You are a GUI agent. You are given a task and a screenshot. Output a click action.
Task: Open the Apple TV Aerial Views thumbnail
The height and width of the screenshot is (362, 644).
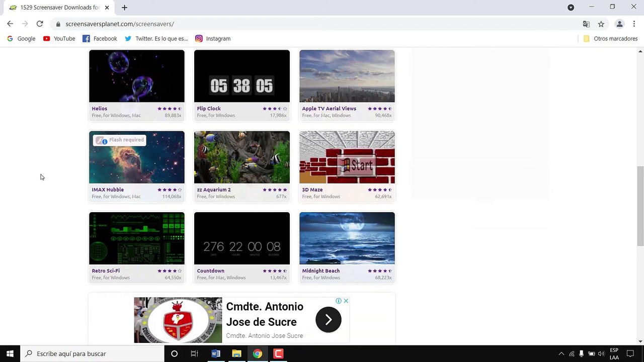click(x=347, y=76)
